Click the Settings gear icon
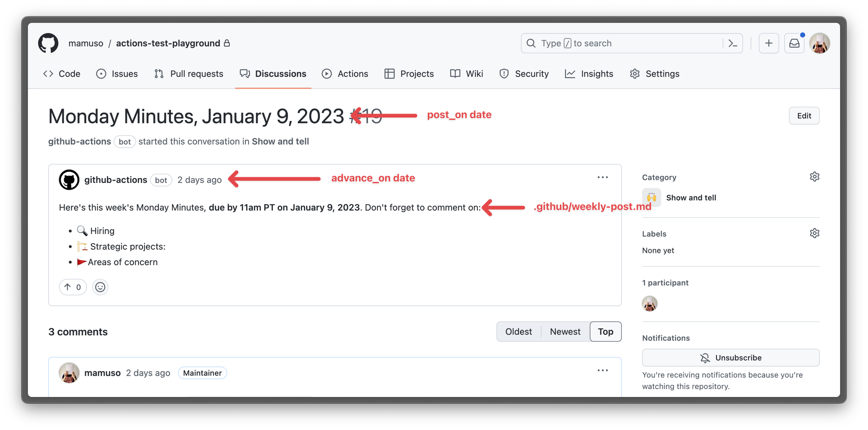 coord(635,74)
